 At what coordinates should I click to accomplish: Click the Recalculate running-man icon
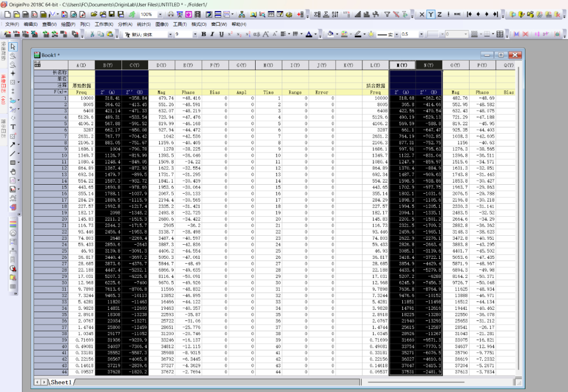(x=132, y=15)
